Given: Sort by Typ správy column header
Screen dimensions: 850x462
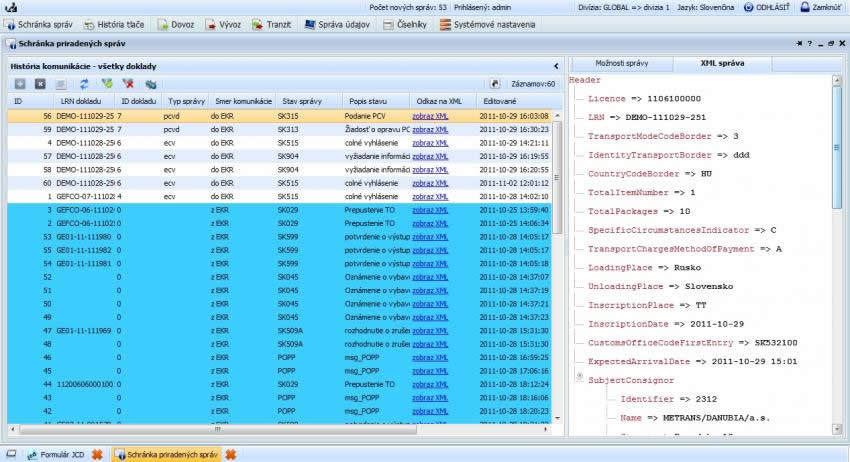Looking at the screenshot, I should click(186, 101).
